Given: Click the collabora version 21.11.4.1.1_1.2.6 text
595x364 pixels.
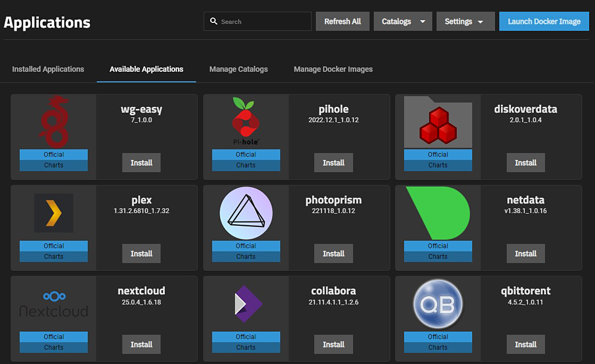Looking at the screenshot, I should click(x=333, y=302).
